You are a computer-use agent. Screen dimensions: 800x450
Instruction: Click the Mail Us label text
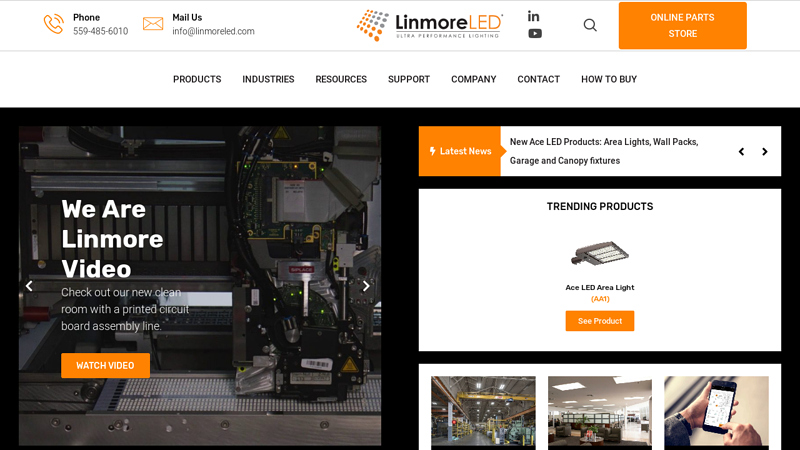pos(187,17)
